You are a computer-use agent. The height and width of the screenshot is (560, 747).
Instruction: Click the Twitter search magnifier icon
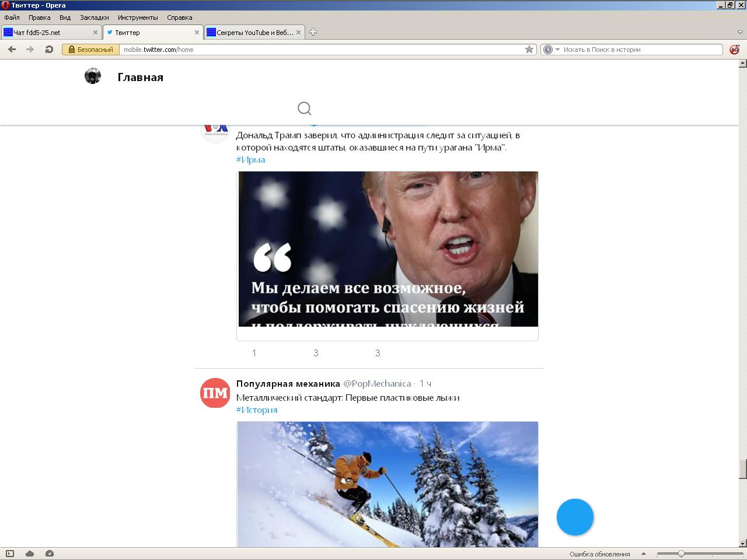point(304,108)
